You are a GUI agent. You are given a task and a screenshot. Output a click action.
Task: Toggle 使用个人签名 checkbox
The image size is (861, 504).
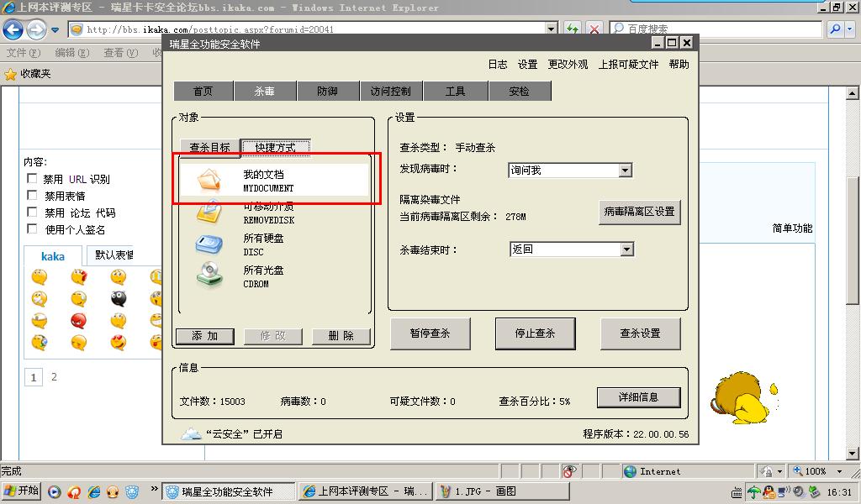pos(33,228)
